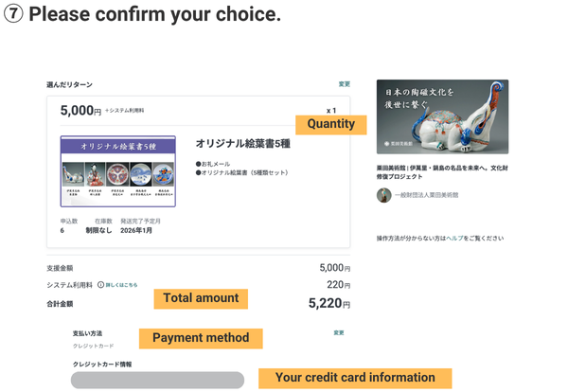Click 変更 link in the payment method row
Viewport: 568px width, 392px height.
coord(339,333)
